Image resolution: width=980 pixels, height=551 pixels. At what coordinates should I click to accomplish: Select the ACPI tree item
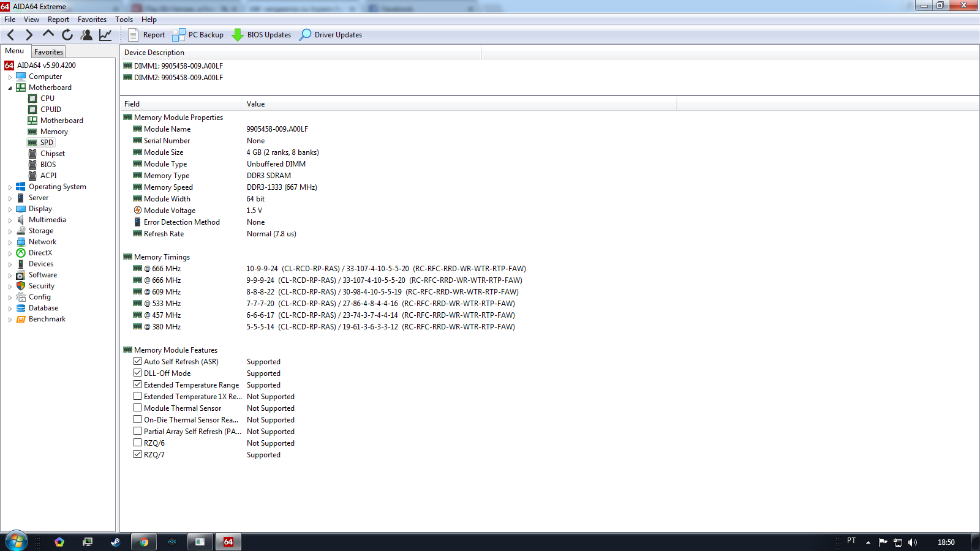pyautogui.click(x=48, y=176)
